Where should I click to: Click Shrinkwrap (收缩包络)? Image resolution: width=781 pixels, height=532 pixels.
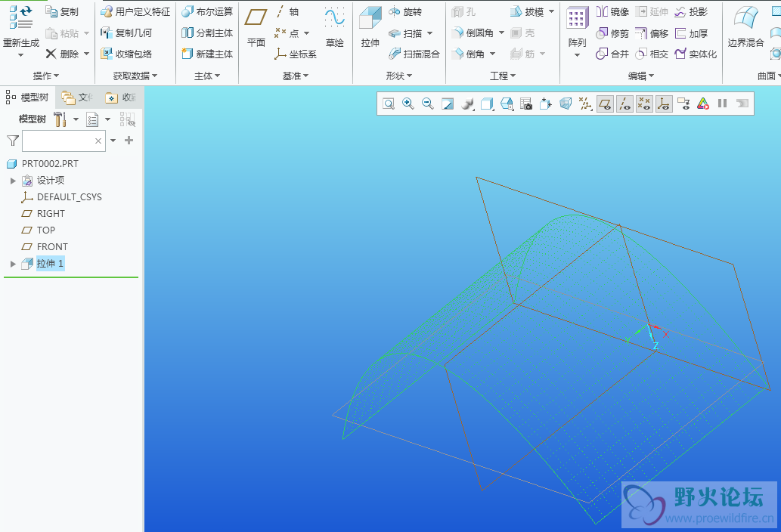pos(126,54)
